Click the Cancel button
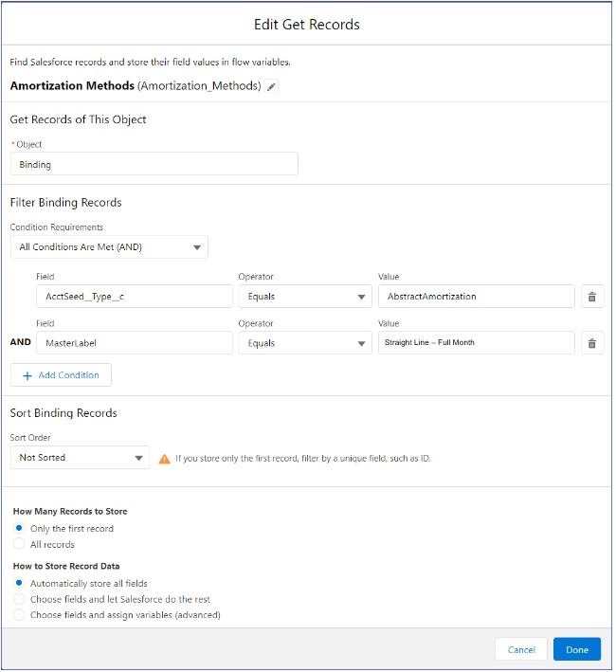Image resolution: width=616 pixels, height=672 pixels. pos(521,649)
